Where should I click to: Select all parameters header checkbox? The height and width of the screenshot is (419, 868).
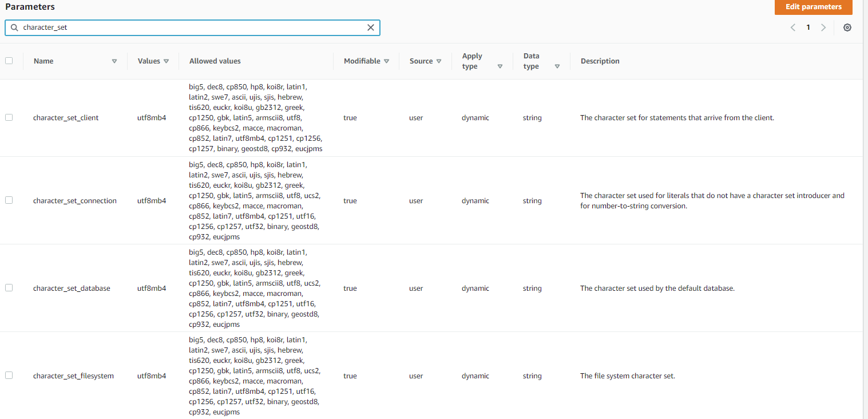click(9, 61)
